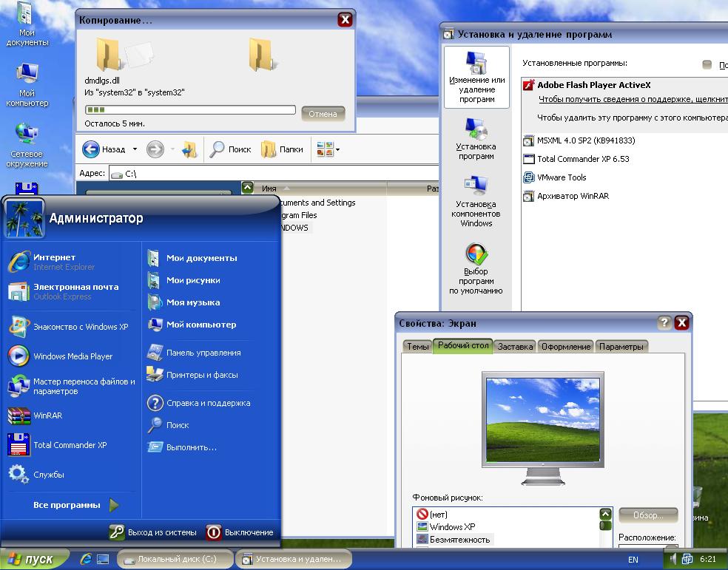Open Windows Media Player in Start menu
Viewport: 728px width, 570px height.
pos(73,356)
